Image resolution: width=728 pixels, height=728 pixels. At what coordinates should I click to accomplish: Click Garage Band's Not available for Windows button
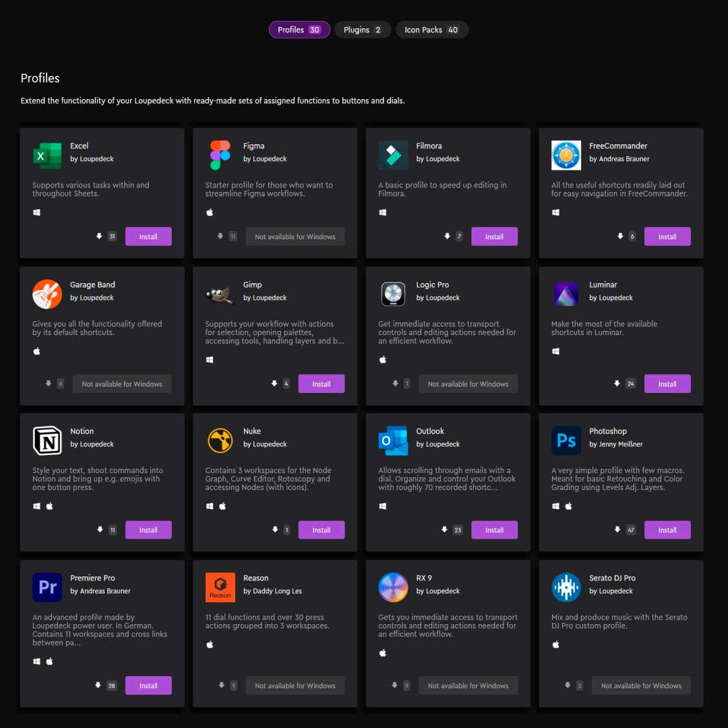122,384
